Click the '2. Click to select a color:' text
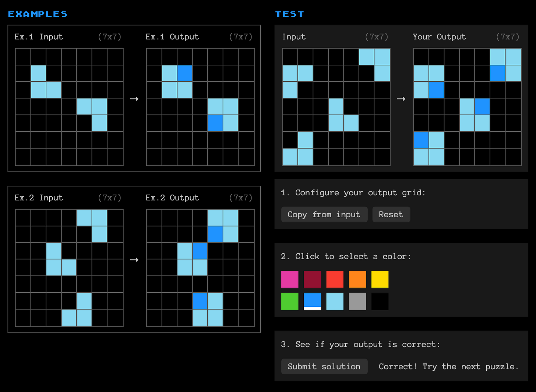 click(x=346, y=256)
